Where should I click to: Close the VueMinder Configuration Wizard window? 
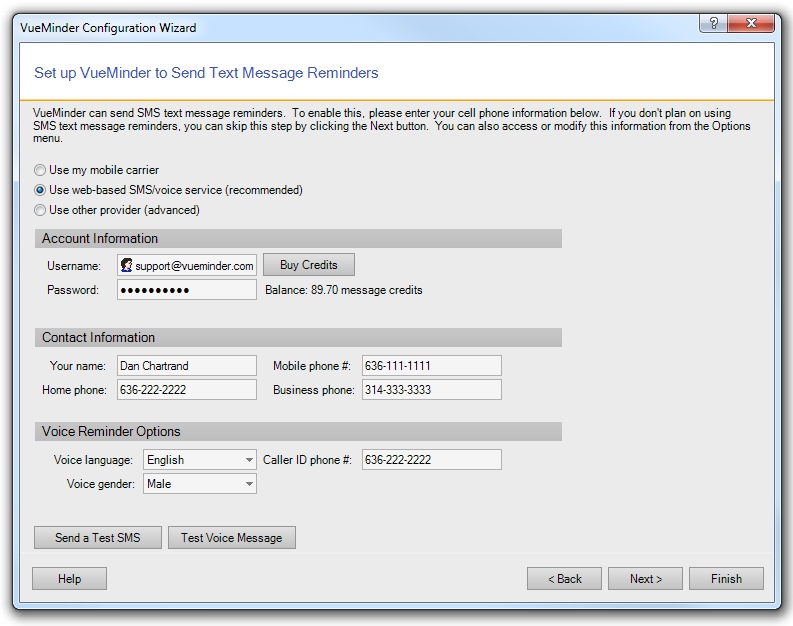pos(751,23)
